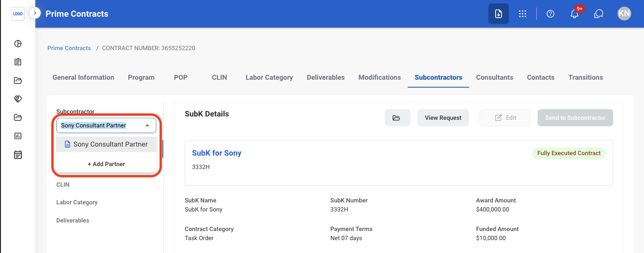
Task: Click the View Request button
Action: [x=443, y=118]
